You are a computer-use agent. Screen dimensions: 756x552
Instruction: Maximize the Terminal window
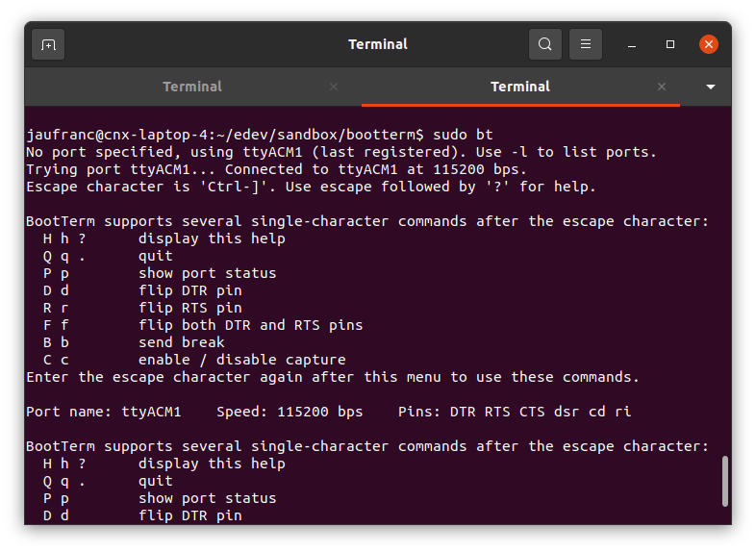pyautogui.click(x=670, y=44)
